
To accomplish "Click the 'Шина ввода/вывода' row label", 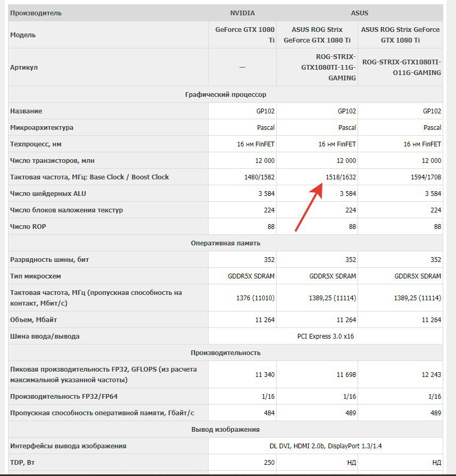I will point(45,337).
